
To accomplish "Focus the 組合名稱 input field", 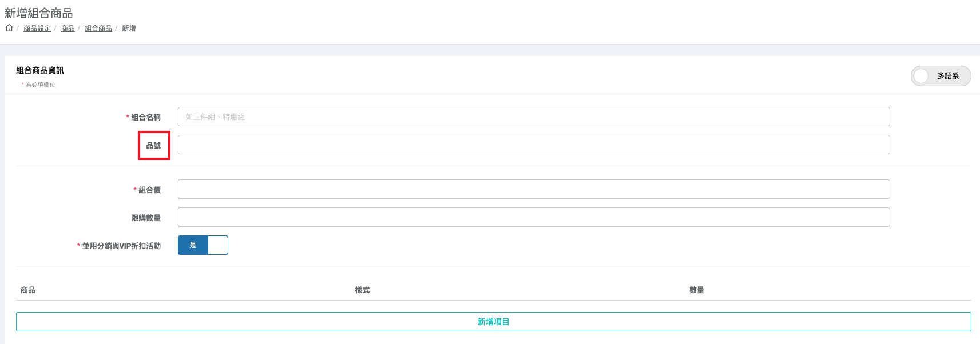I will [x=533, y=117].
